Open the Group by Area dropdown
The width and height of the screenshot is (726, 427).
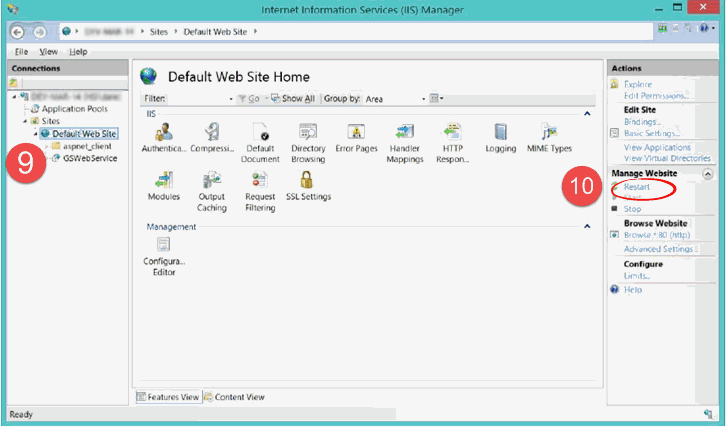394,99
